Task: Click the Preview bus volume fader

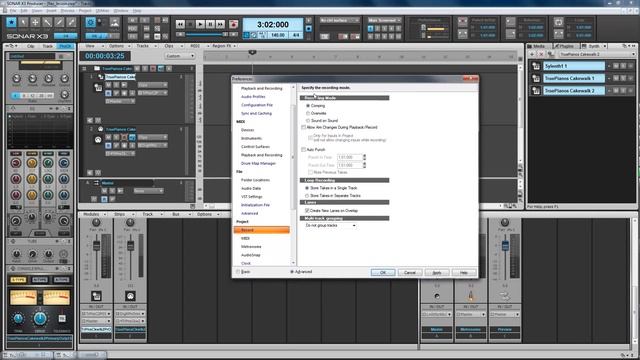Action: click(x=505, y=246)
